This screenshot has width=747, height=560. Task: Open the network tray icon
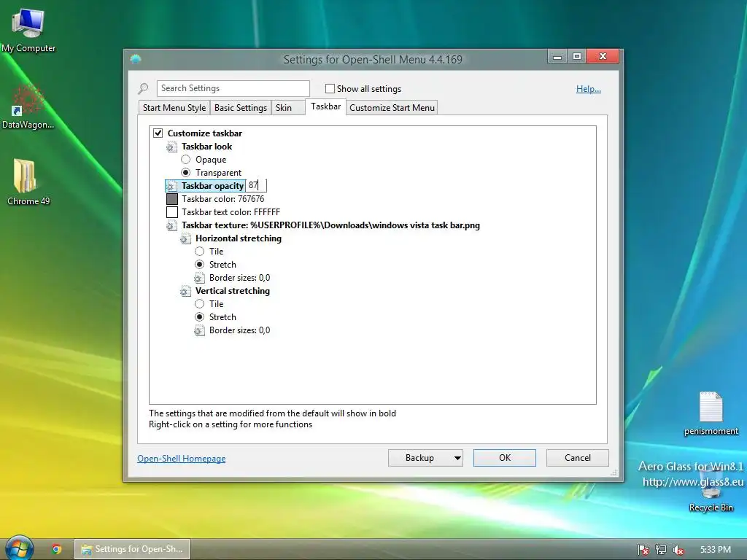(x=661, y=550)
